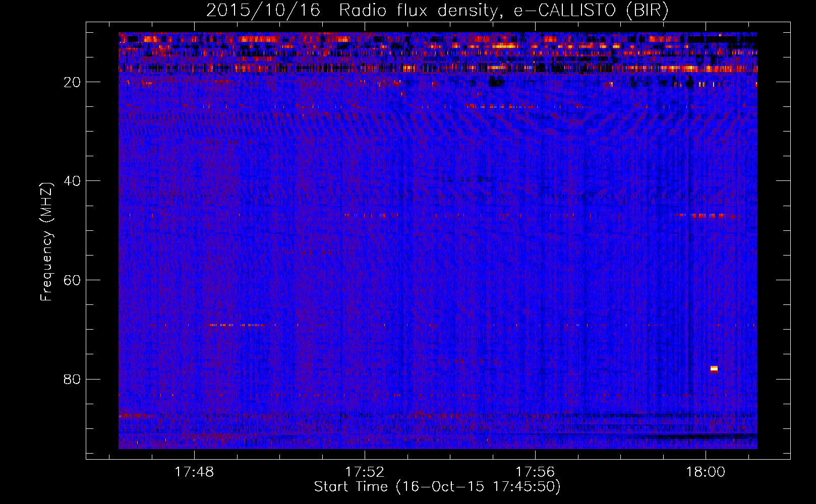
Task: Click the 40 MHz frequency tick label
Action: (x=72, y=181)
